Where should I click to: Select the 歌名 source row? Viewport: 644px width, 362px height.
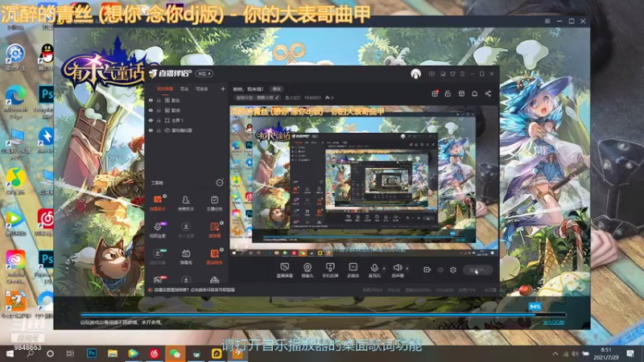click(188, 100)
